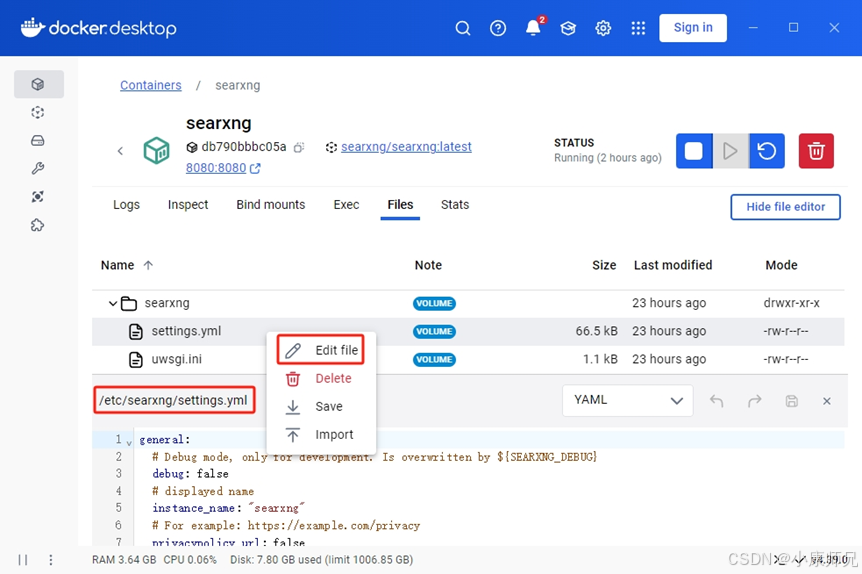Switch to the Inspect tab
This screenshot has width=862, height=574.
click(x=188, y=205)
